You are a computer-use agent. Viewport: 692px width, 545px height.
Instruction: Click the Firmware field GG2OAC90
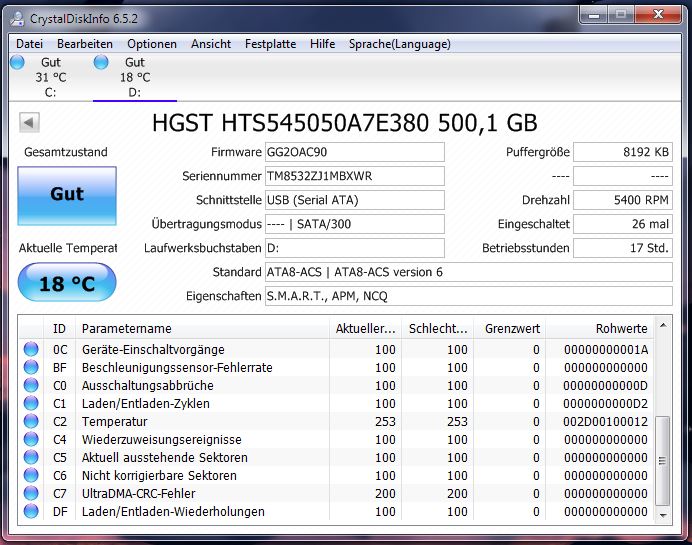click(354, 152)
